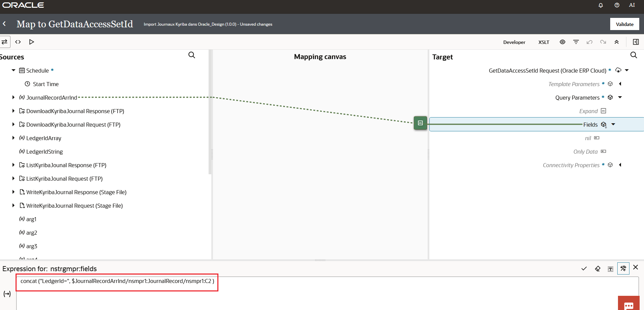Viewport: 644px width, 310px height.
Task: Collapse the Query Parameters target node
Action: [x=620, y=97]
